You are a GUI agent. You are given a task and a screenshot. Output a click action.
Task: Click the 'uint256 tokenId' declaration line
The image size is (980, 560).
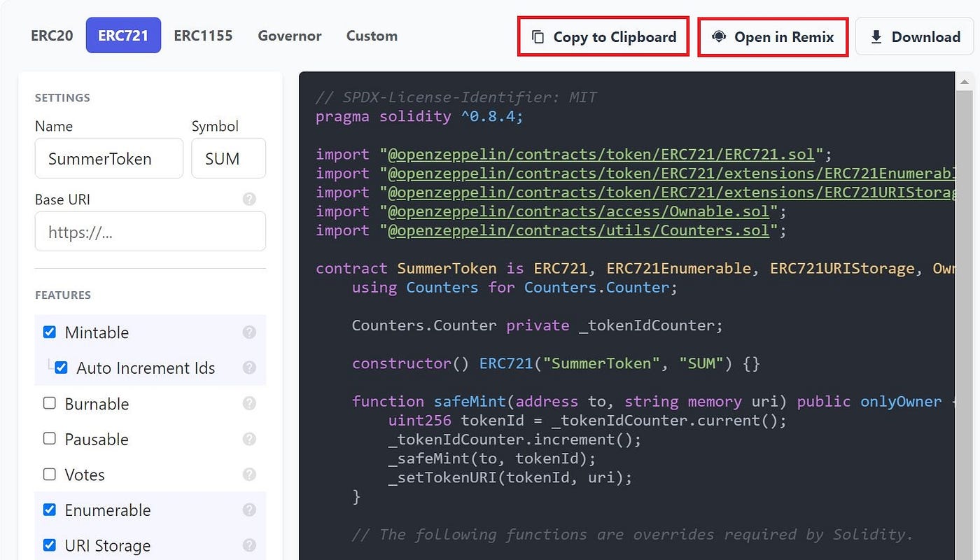(587, 421)
